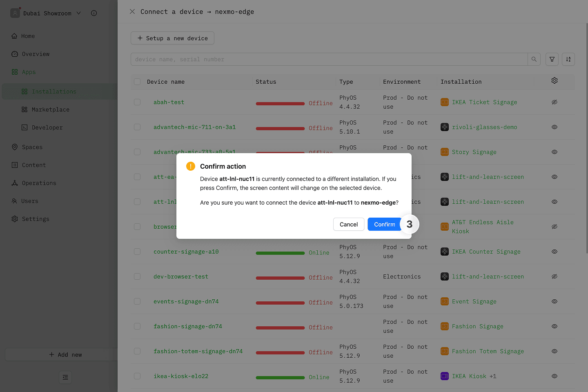Toggle visibility eye for IKEA Kiosk row
588x392 pixels.
pos(555,376)
